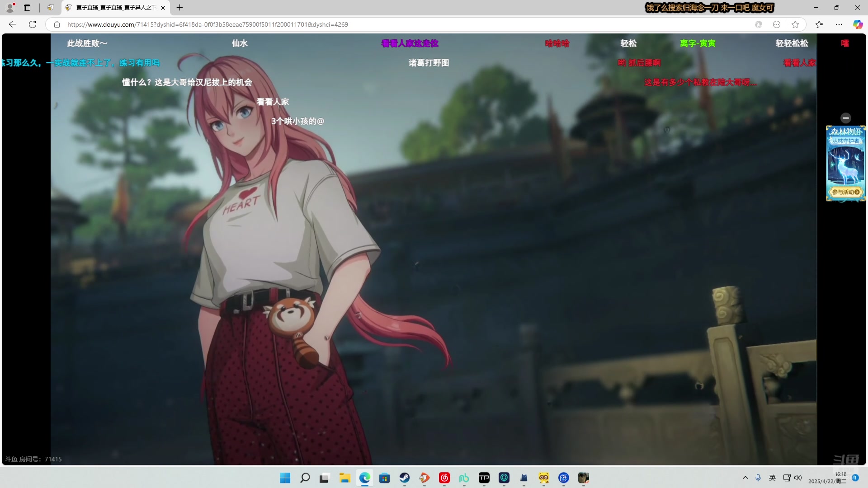The image size is (868, 488).
Task: Click the 哈哈哈 red danmaku comment
Action: 557,43
